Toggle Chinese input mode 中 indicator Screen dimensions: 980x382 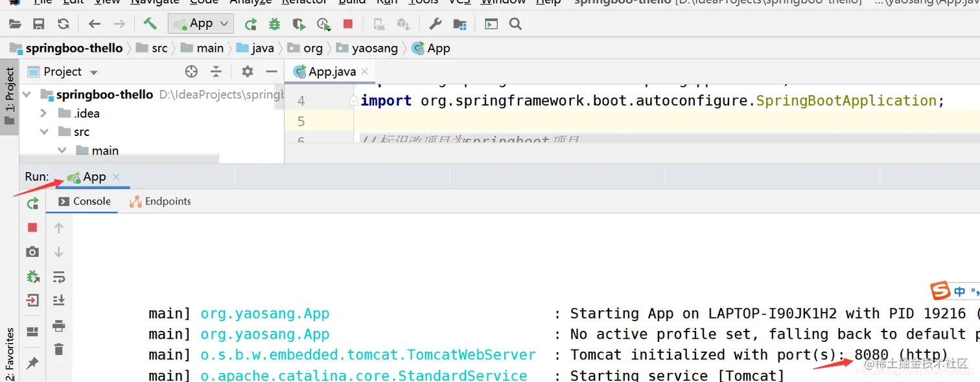tap(960, 292)
